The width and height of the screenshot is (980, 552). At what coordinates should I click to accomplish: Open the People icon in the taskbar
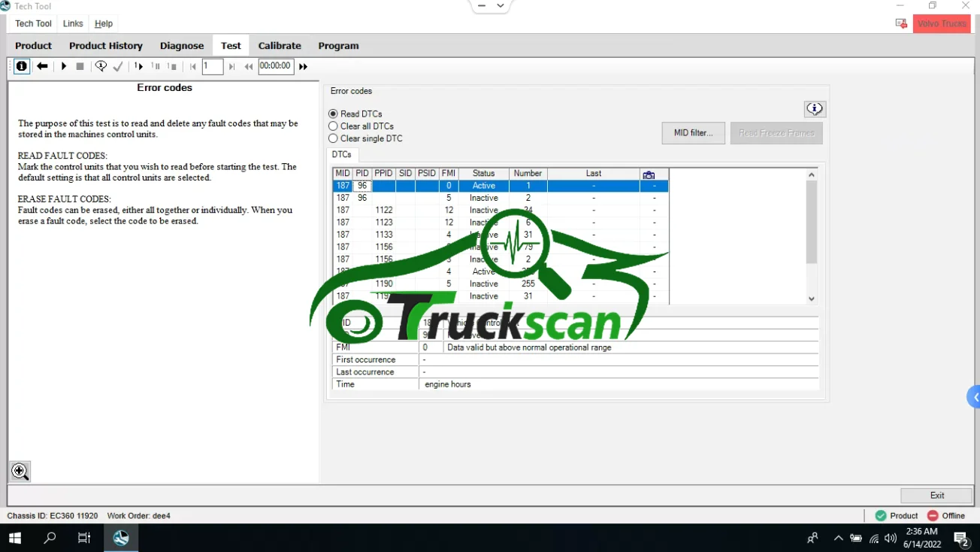812,538
